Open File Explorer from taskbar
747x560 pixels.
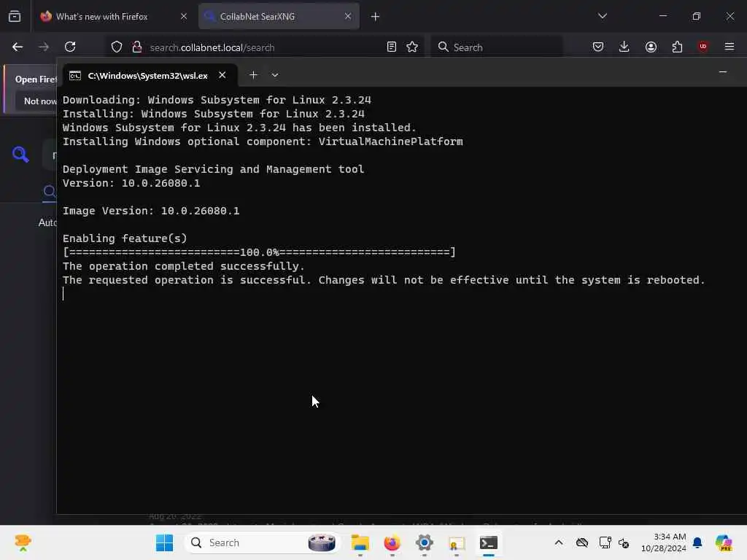tap(360, 542)
